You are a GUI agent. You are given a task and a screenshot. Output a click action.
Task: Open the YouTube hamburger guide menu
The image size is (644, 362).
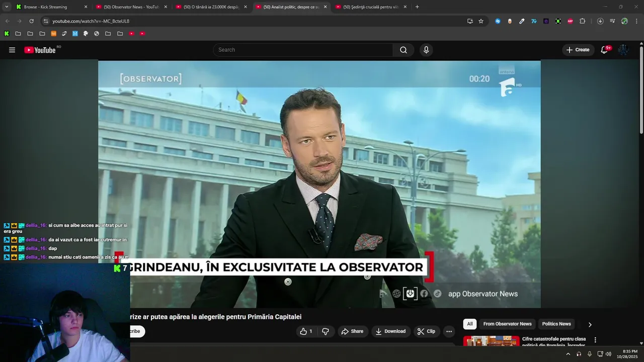click(x=12, y=50)
